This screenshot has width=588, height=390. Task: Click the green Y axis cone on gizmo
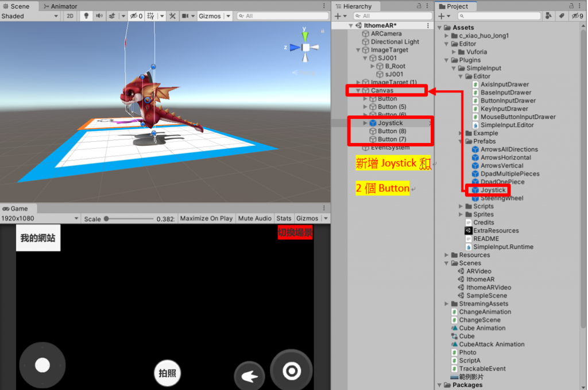click(x=305, y=36)
